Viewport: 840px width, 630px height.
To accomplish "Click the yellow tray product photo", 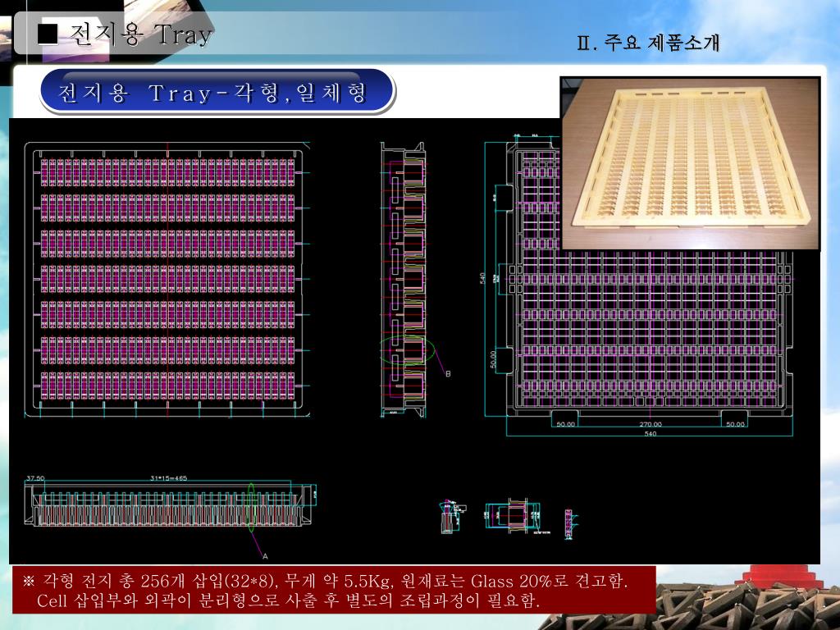I will point(691,163).
